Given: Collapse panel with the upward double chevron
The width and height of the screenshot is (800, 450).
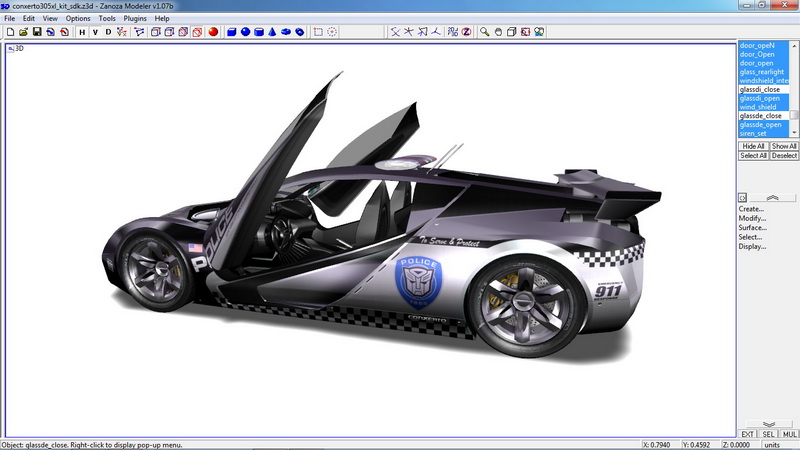Looking at the screenshot, I should [772, 197].
